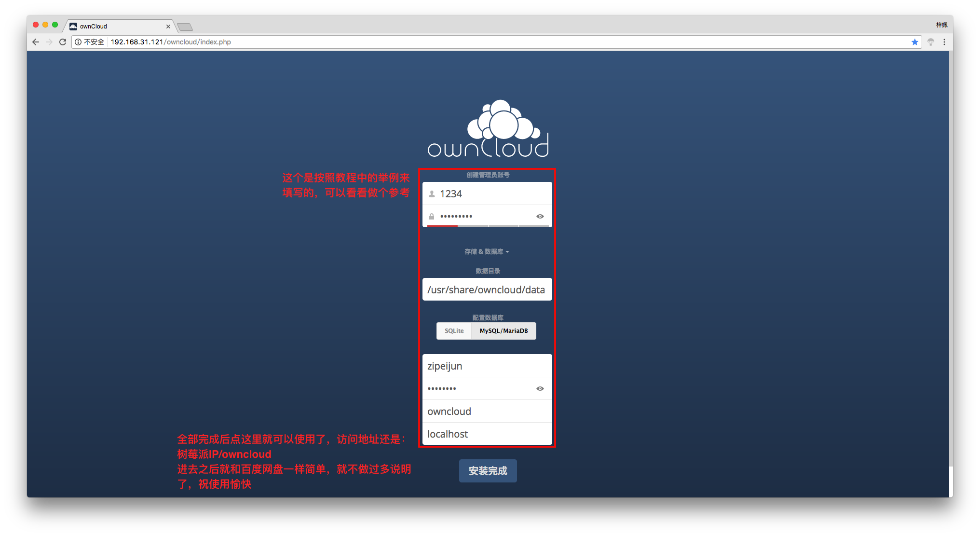Click the site info insecure icon
Image resolution: width=980 pixels, height=536 pixels.
[x=78, y=42]
